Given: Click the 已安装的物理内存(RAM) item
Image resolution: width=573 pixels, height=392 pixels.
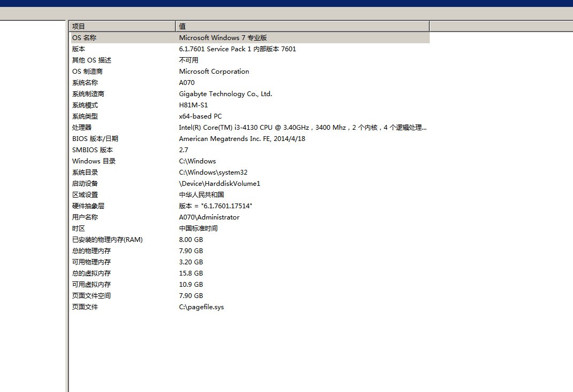Looking at the screenshot, I should (107, 240).
